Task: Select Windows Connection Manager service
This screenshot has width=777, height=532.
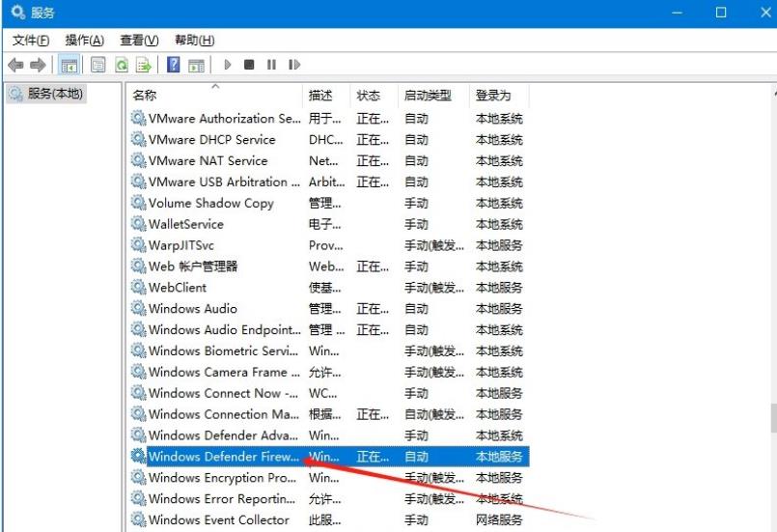Action: coord(329,414)
